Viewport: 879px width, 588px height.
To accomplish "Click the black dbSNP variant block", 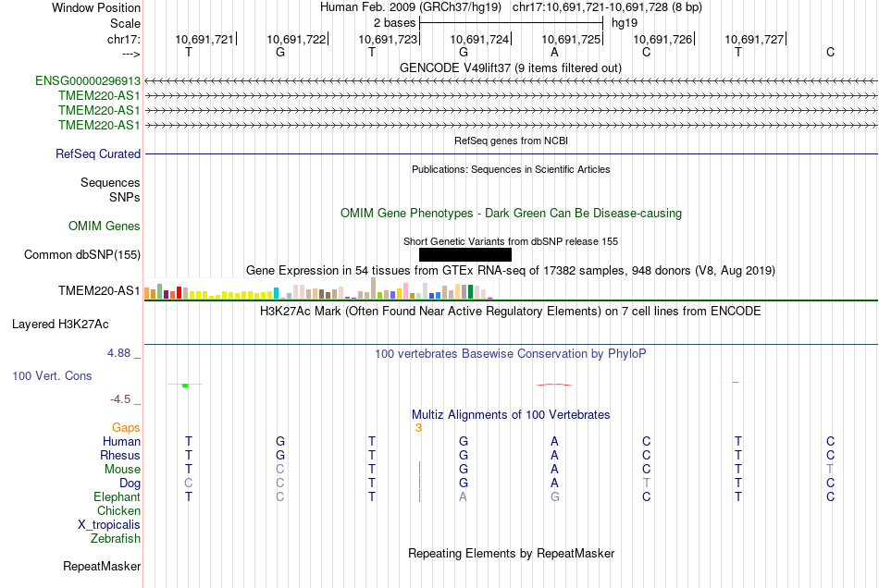I will [465, 255].
